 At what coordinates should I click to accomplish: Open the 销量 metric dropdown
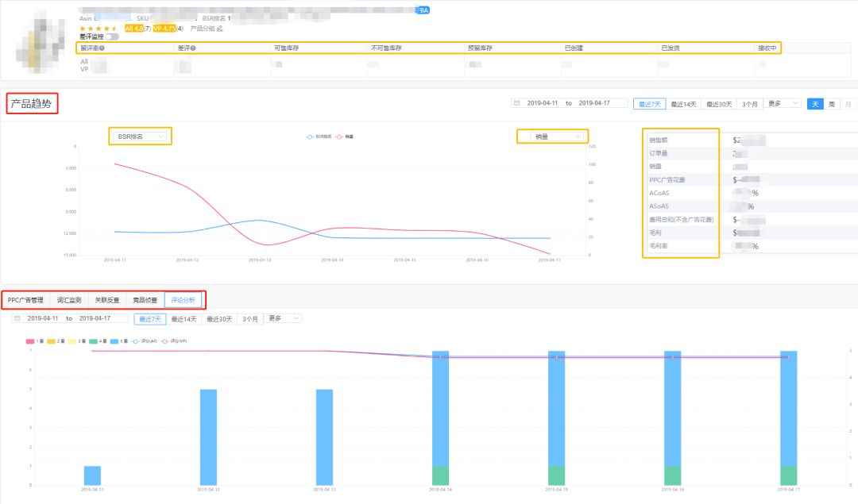pyautogui.click(x=552, y=137)
